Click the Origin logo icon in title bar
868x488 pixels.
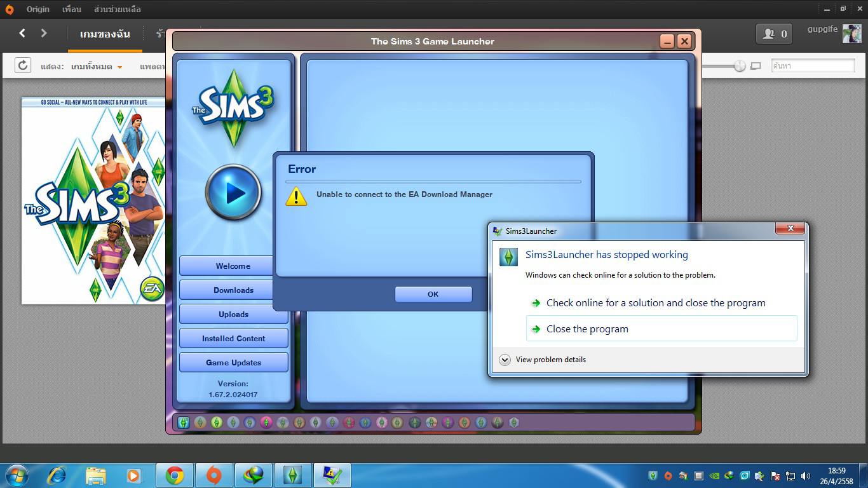9,10
